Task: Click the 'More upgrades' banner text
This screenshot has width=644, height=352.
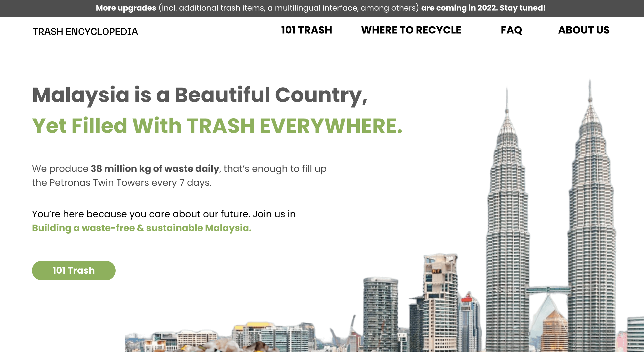Action: pyautogui.click(x=126, y=8)
